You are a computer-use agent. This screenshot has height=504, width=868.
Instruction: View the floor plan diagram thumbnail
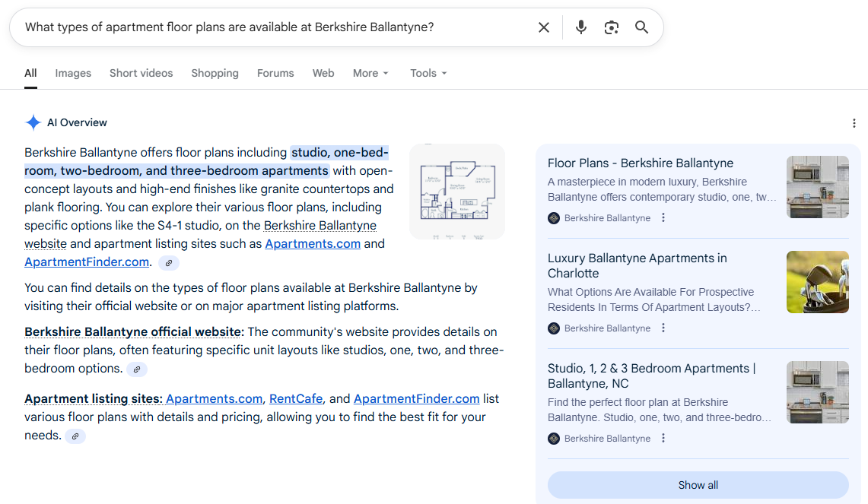(457, 192)
